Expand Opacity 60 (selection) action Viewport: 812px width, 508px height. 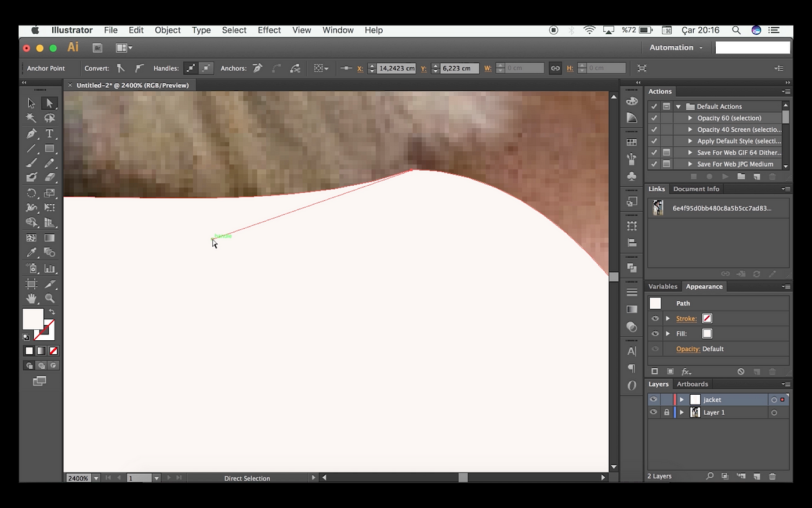pyautogui.click(x=690, y=118)
